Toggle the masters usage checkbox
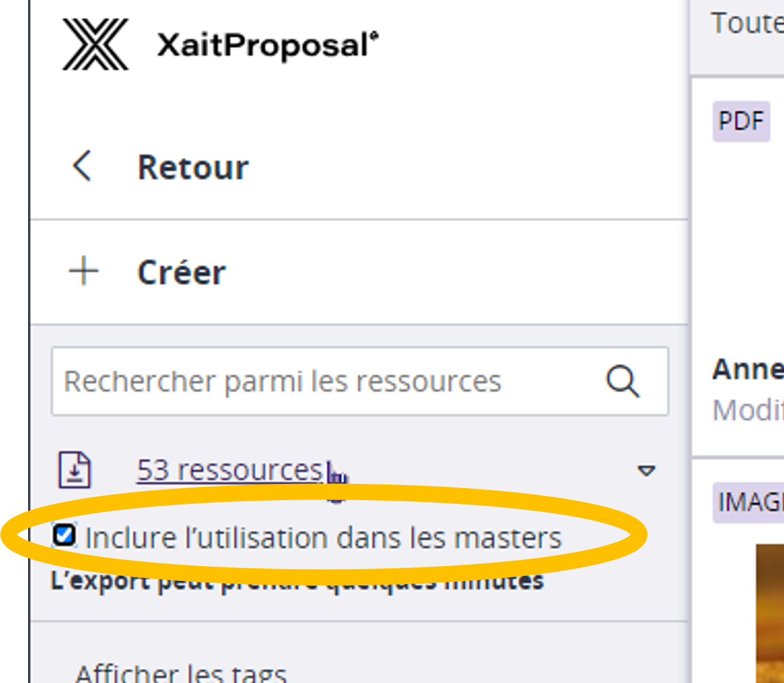784x683 pixels. click(64, 535)
